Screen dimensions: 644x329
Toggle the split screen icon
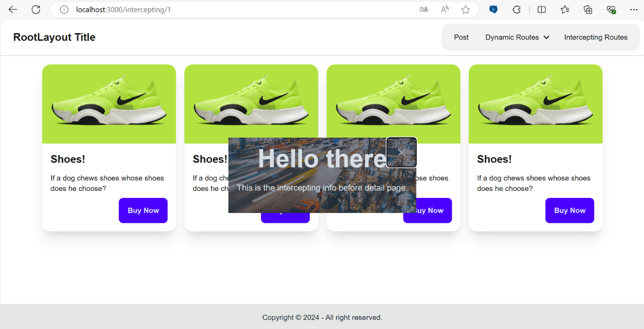(542, 10)
